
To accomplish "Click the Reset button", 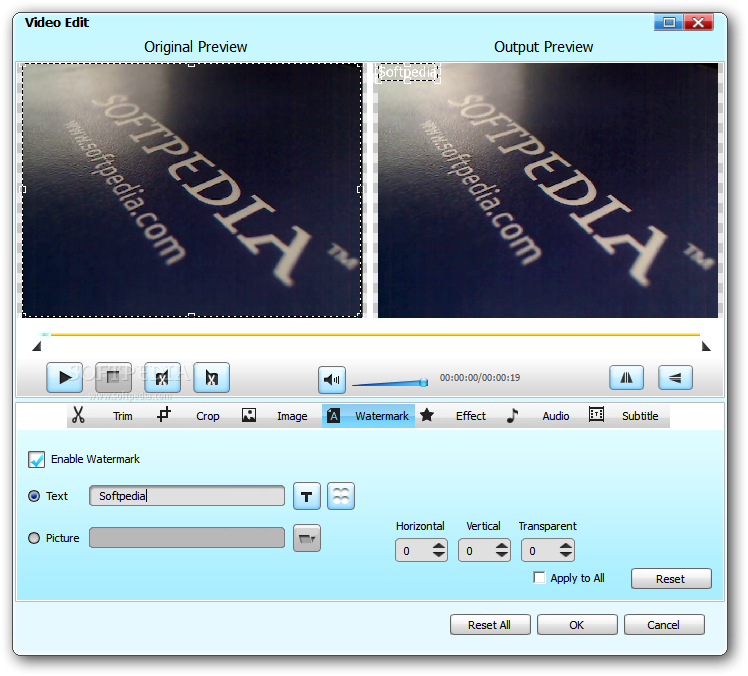I will (671, 579).
